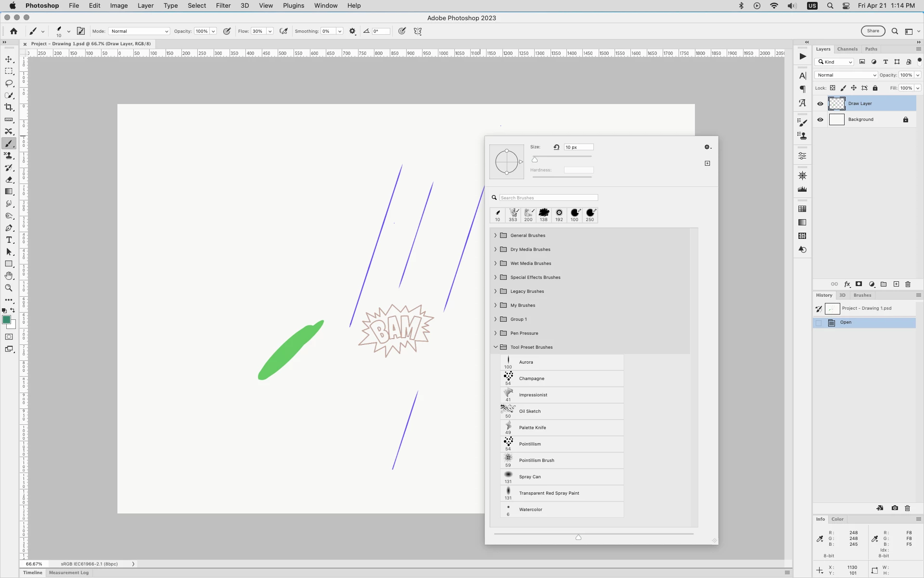
Task: Select the Eraser tool
Action: pos(9,180)
